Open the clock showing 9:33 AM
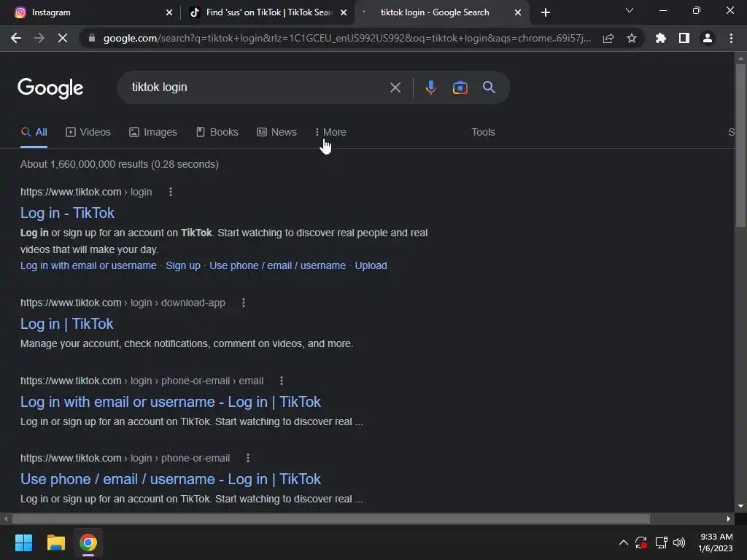 [716, 542]
